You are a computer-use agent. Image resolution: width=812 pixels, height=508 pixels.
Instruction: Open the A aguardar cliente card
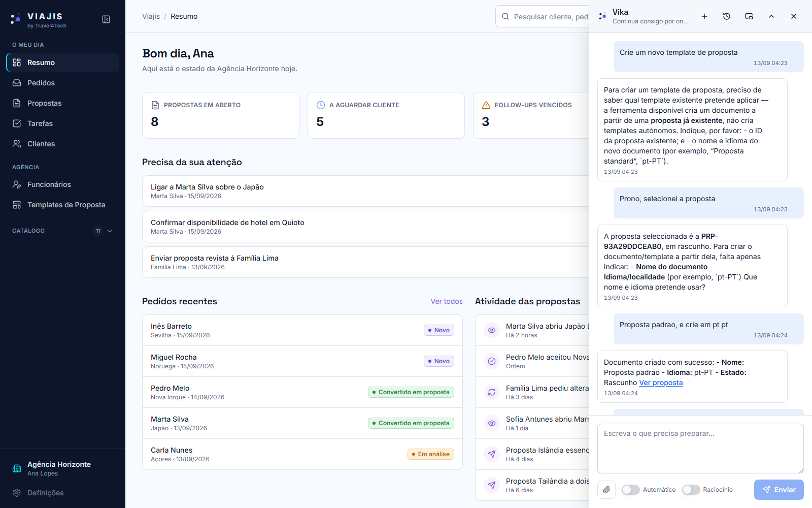tap(386, 115)
